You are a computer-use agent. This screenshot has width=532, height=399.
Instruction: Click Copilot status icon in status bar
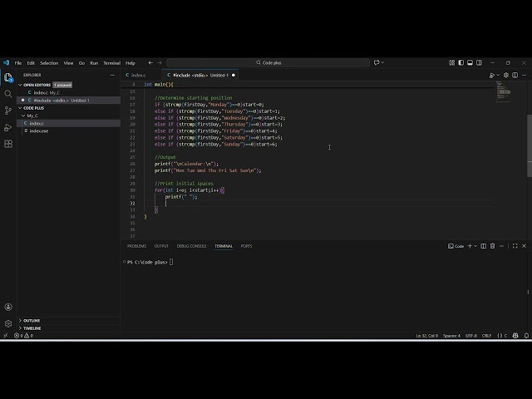tap(515, 336)
